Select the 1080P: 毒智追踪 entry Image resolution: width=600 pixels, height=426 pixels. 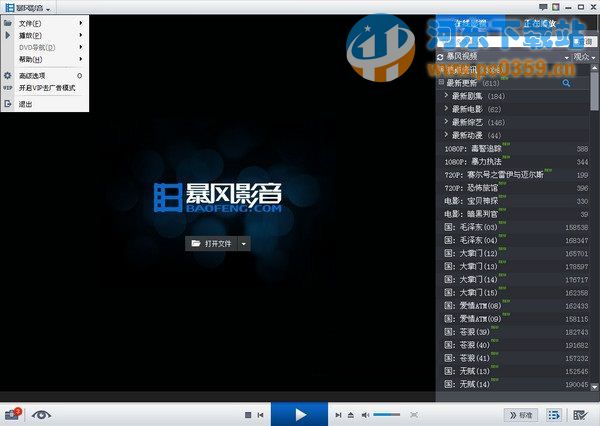pos(513,149)
